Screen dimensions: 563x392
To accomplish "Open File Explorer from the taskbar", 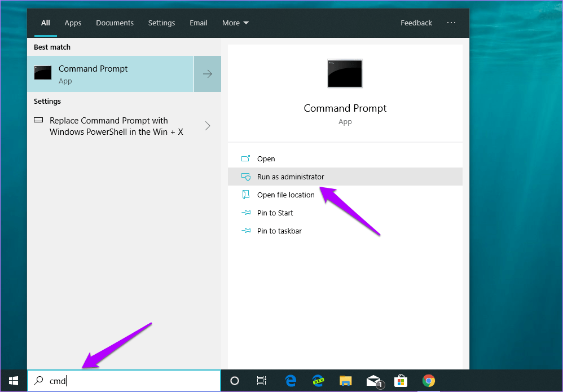I will pyautogui.click(x=346, y=381).
